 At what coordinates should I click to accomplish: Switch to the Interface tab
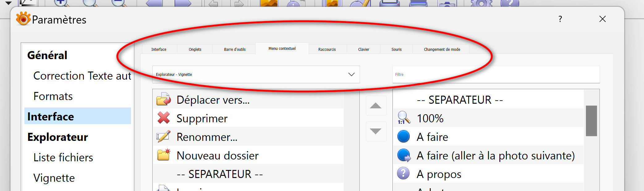[159, 50]
